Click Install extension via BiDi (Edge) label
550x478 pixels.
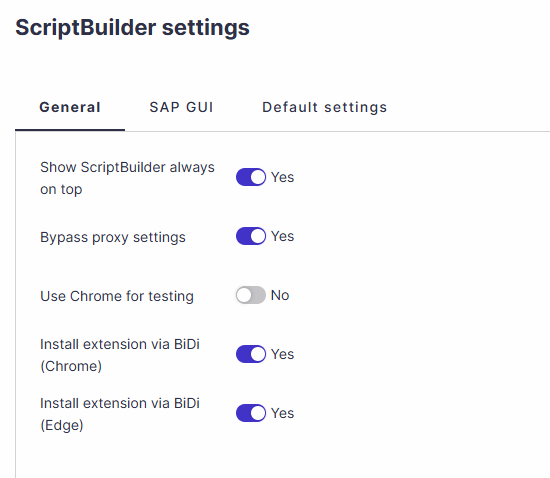pos(120,414)
